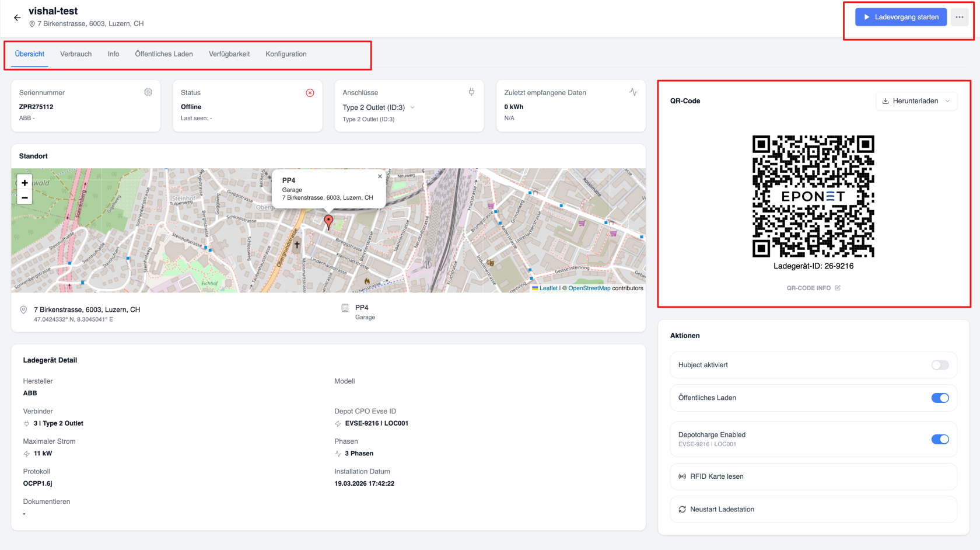Screen dimensions: 980x550
Task: Go back using the left arrow
Action: pos(17,18)
